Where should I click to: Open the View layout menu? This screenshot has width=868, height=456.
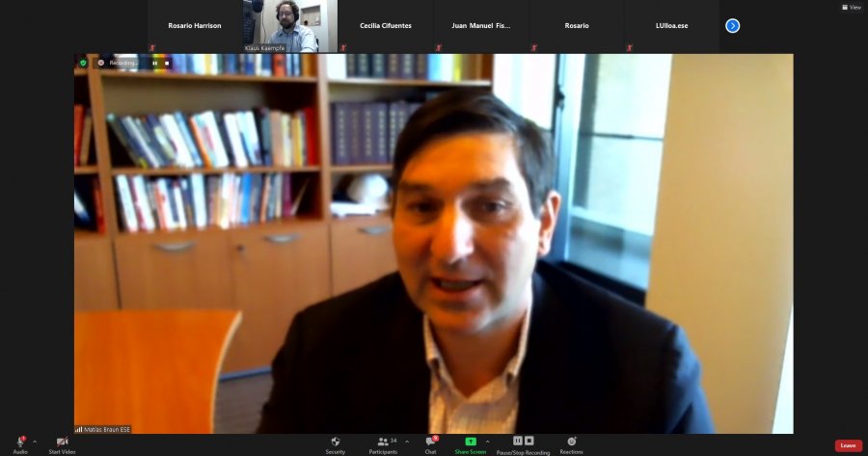[851, 7]
